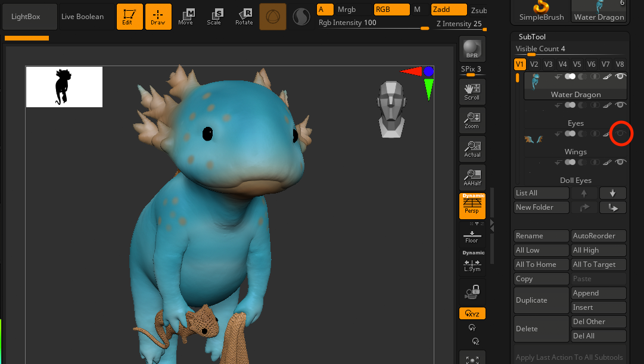
Task: Toggle the Persp perspective button
Action: (472, 206)
